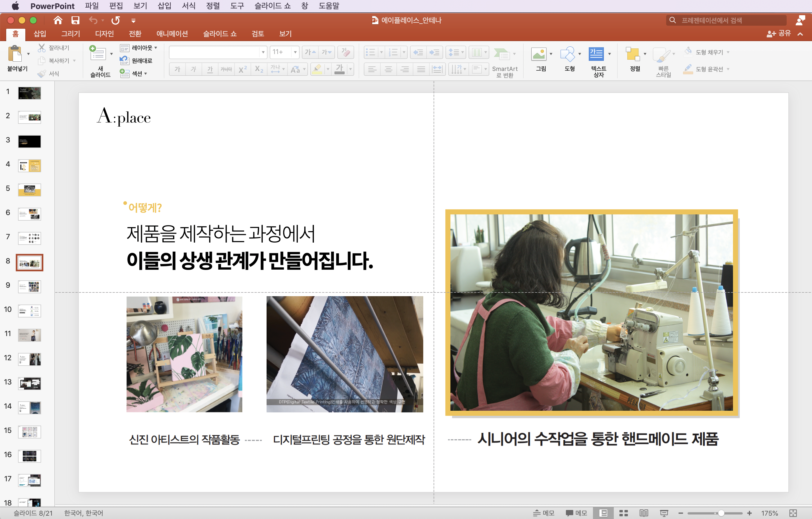Open the 도형 shapes gallery icon

[567, 54]
